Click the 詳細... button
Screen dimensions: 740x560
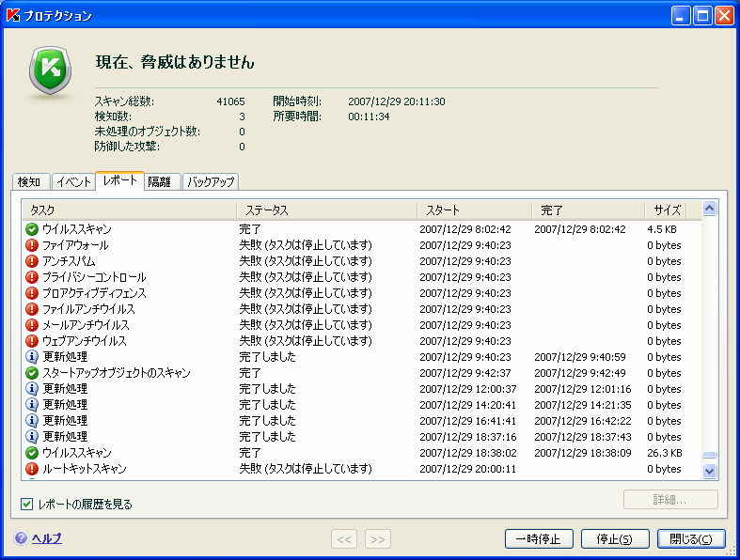670,500
